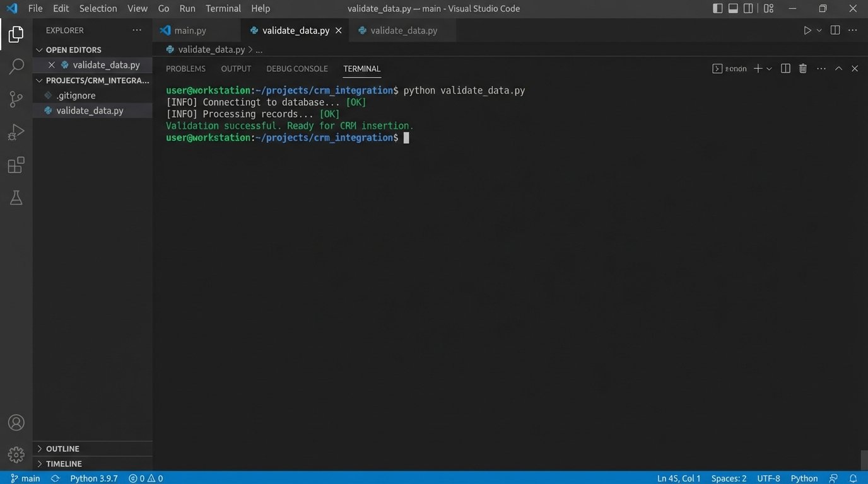Open .gitignore file in explorer
Screen dimensions: 868x484
[x=76, y=95]
